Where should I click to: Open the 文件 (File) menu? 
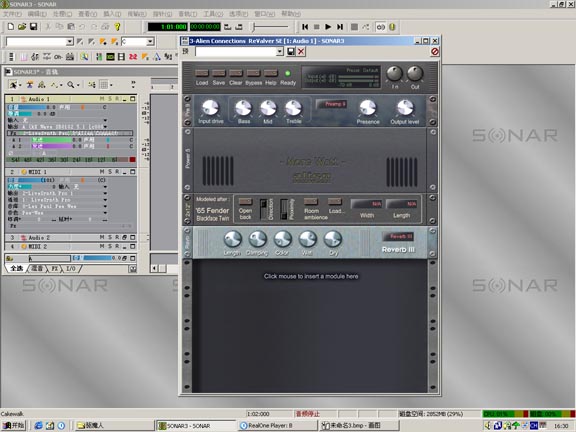coord(12,14)
